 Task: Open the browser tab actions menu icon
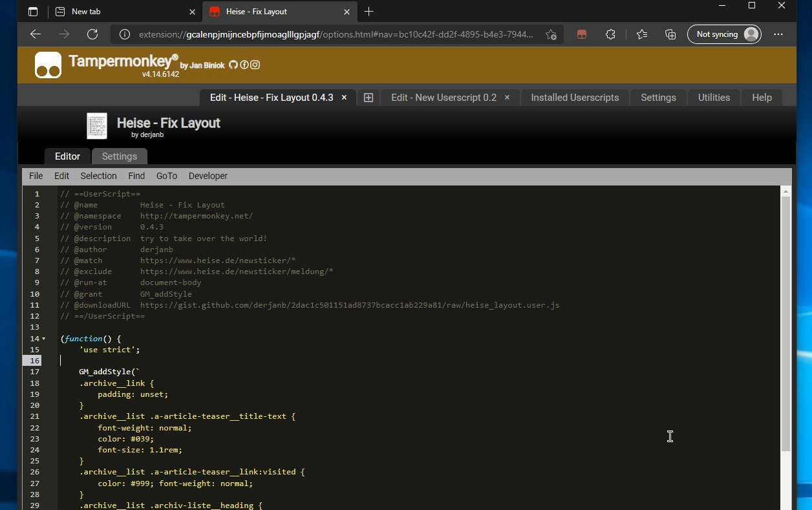(x=33, y=12)
